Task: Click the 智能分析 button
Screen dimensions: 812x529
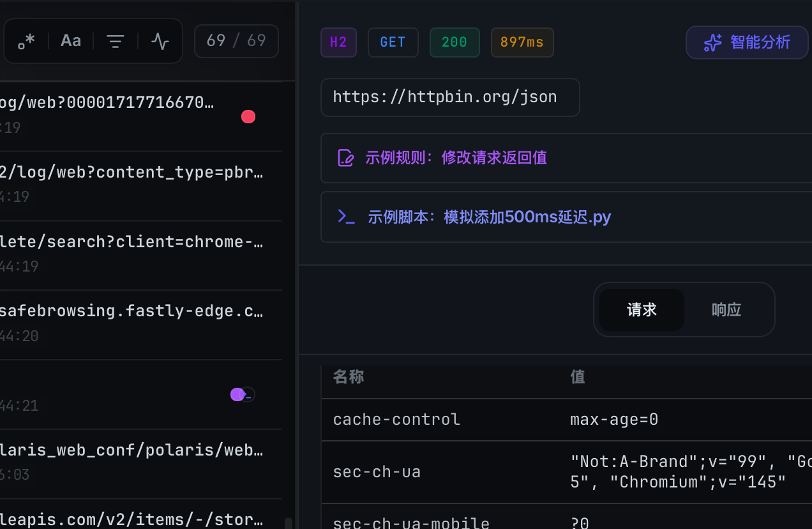Action: point(746,42)
